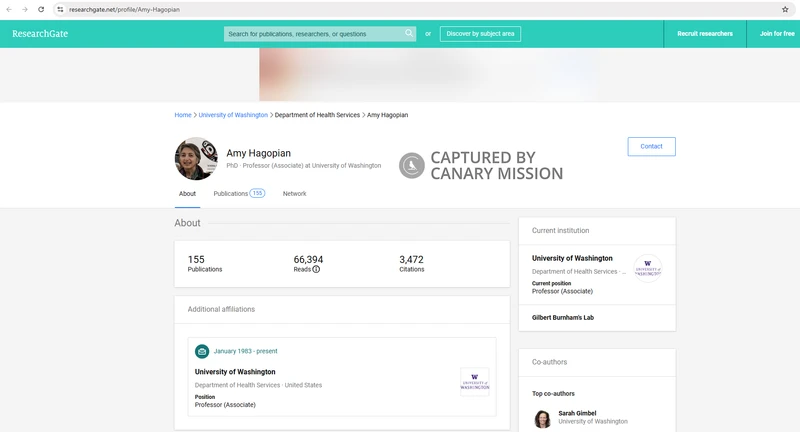
Task: Click the 3,472 Citations stat
Action: point(411,263)
